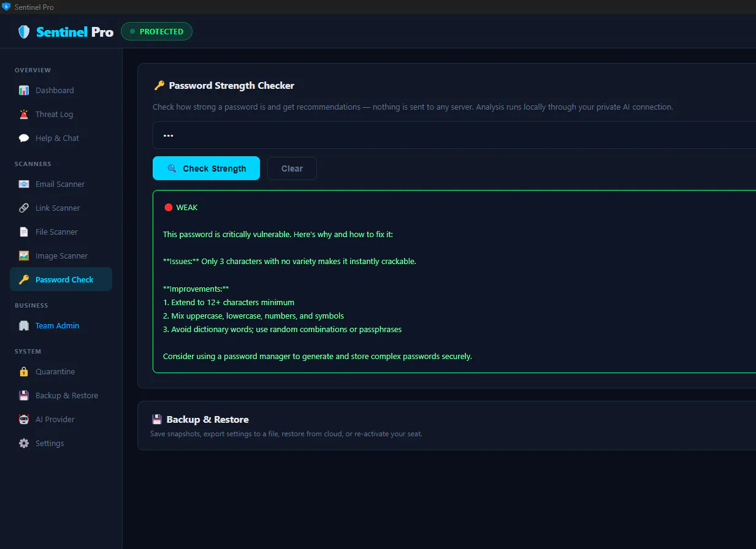
Task: Click the SCANNERS section label
Action: click(33, 164)
